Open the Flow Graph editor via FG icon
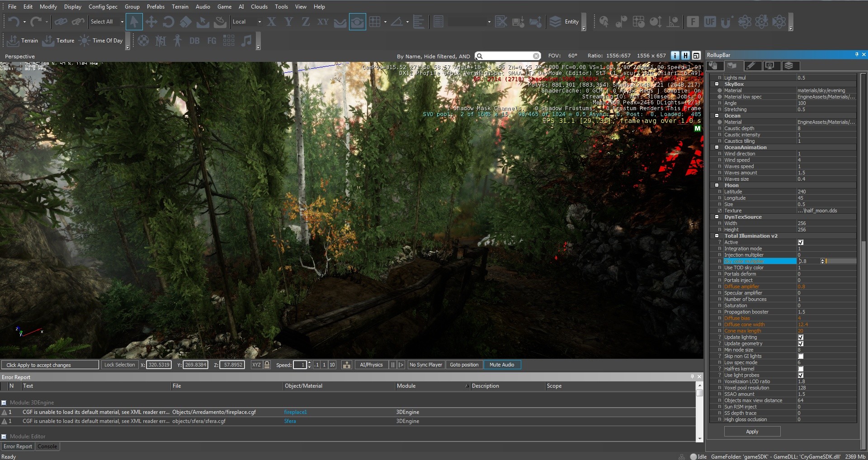This screenshot has height=460, width=868. click(x=212, y=41)
